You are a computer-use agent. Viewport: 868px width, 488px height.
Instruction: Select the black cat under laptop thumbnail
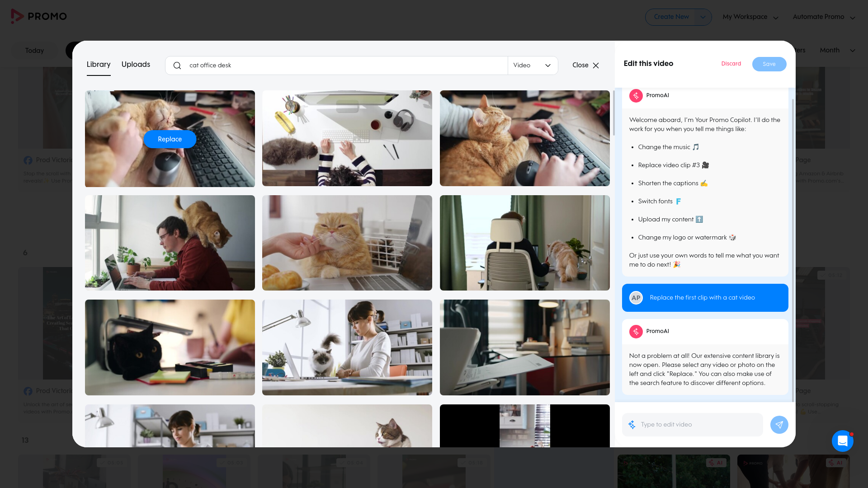pos(170,347)
